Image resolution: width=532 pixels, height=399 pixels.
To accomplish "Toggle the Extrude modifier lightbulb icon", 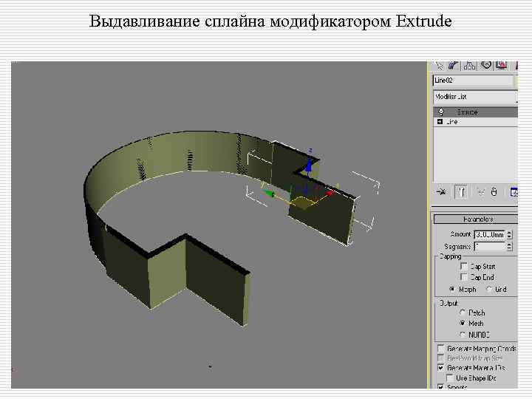I will (441, 112).
